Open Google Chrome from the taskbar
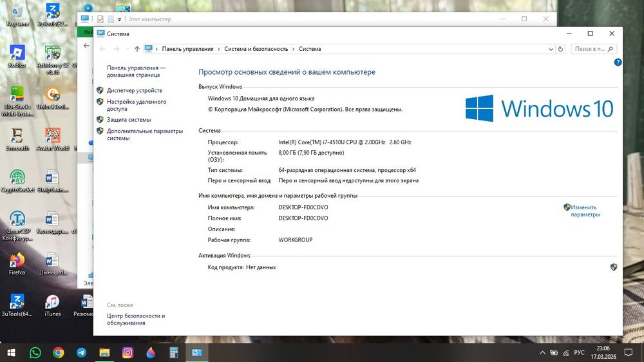644x362 pixels. (59, 352)
